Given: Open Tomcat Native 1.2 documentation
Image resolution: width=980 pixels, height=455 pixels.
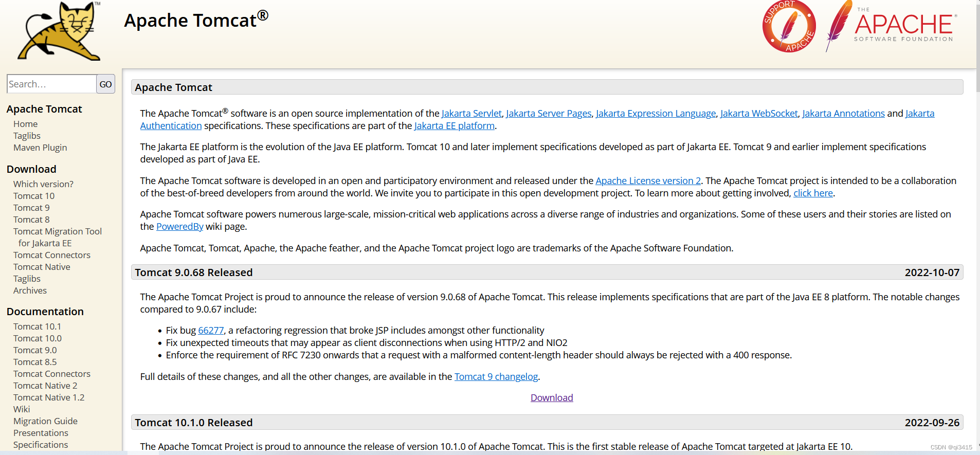Looking at the screenshot, I should pos(49,397).
